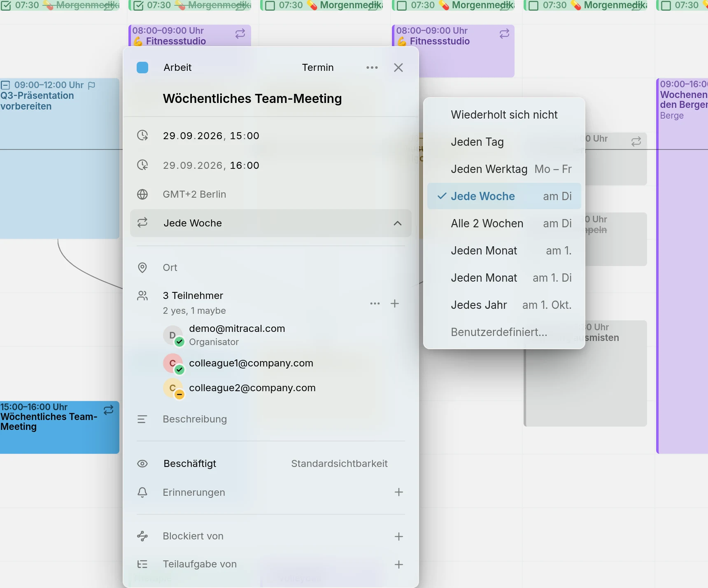708x588 pixels.
Task: Check the third 07:30 Morgenmedikation task checkbox
Action: click(x=270, y=5)
